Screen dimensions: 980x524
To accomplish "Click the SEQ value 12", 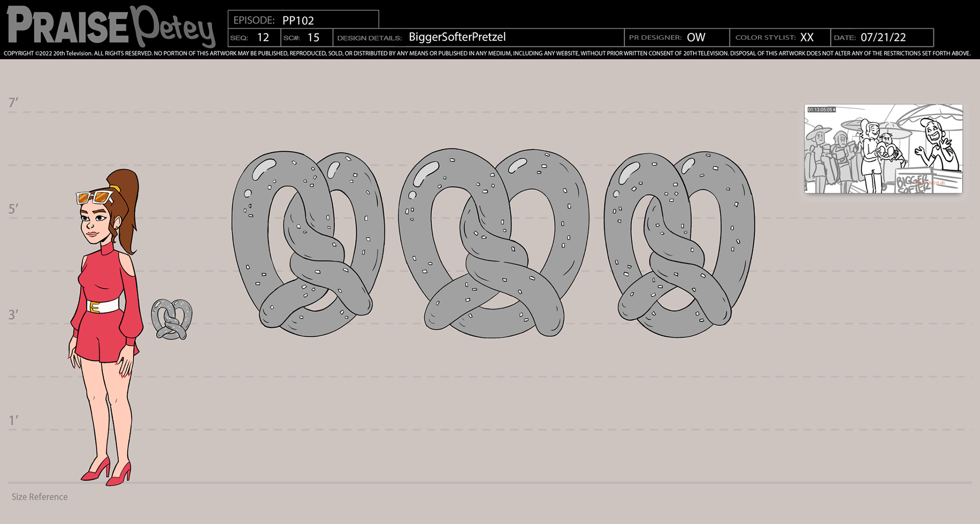I will 263,37.
